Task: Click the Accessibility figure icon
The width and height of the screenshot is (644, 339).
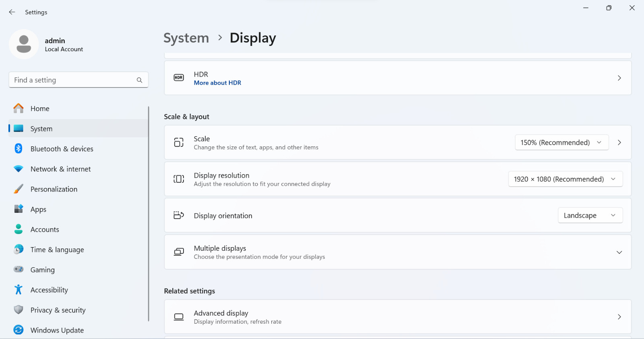Action: coord(19,289)
